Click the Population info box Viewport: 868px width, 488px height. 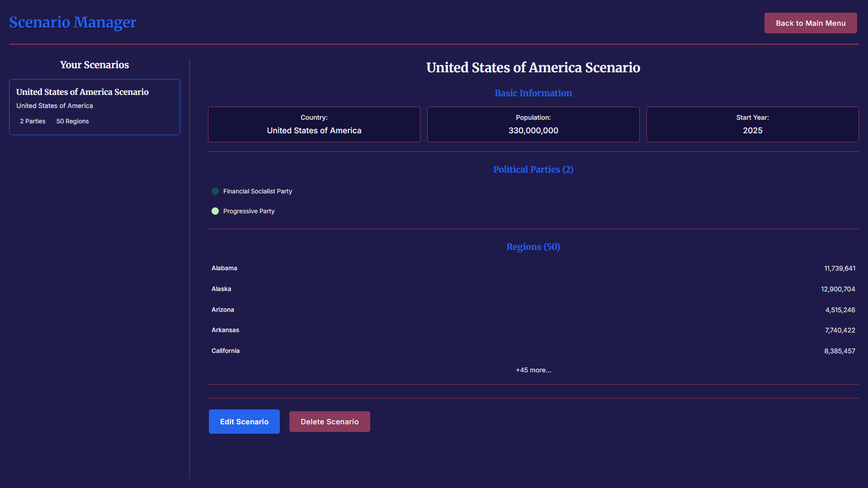click(x=533, y=124)
